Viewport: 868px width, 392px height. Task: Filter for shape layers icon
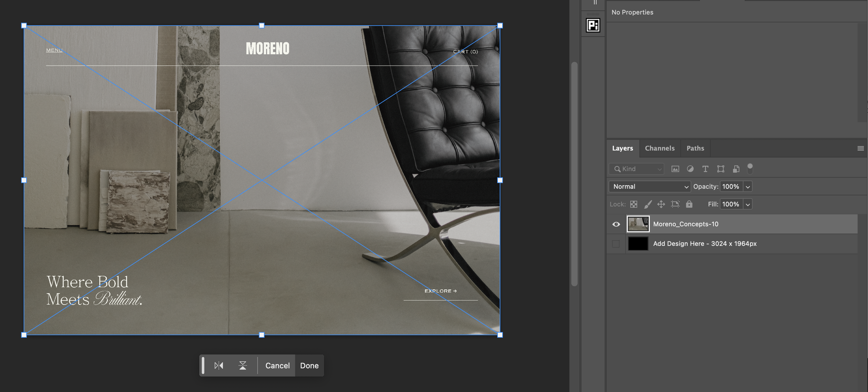tap(720, 169)
